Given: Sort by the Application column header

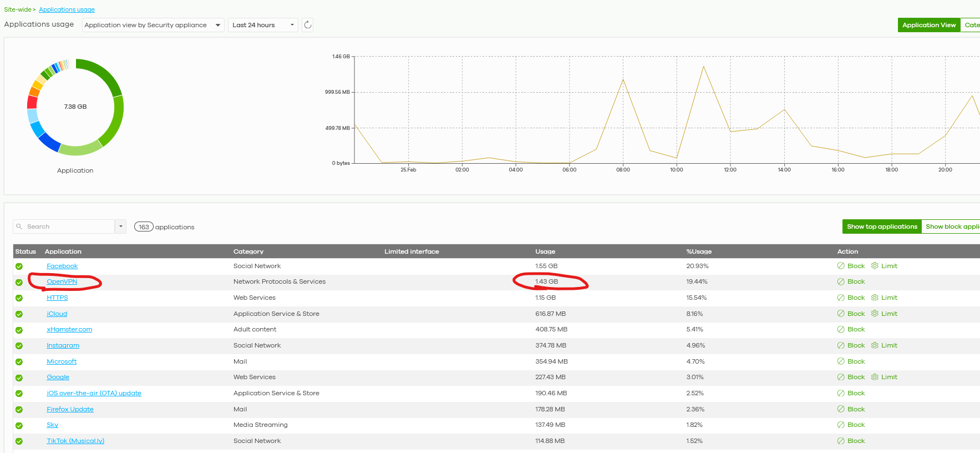Looking at the screenshot, I should click(x=63, y=251).
